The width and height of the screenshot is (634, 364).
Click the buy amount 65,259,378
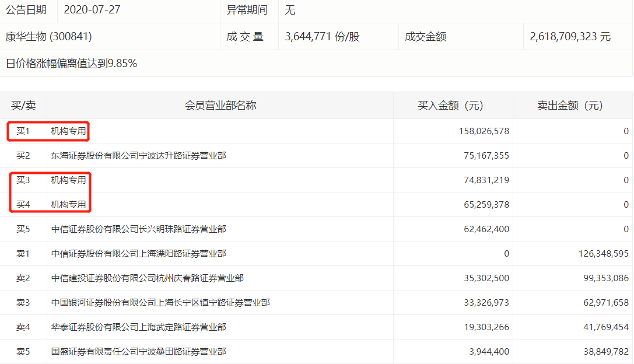tap(486, 205)
